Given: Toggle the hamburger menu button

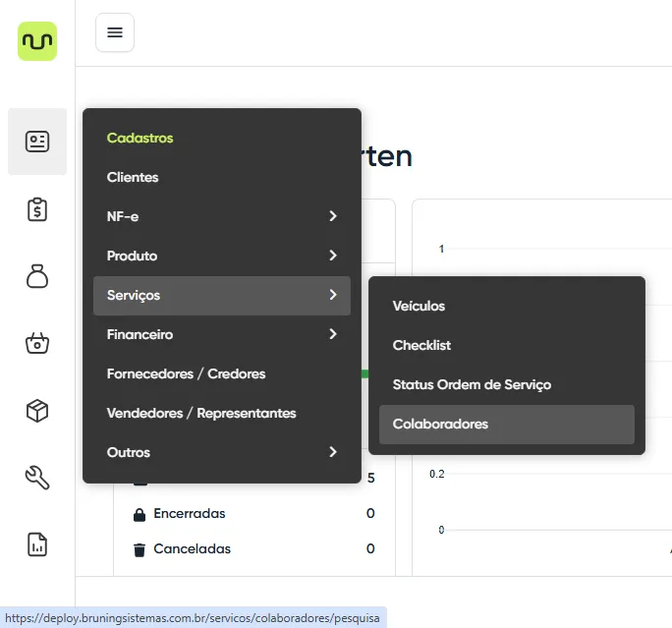Looking at the screenshot, I should pyautogui.click(x=115, y=32).
